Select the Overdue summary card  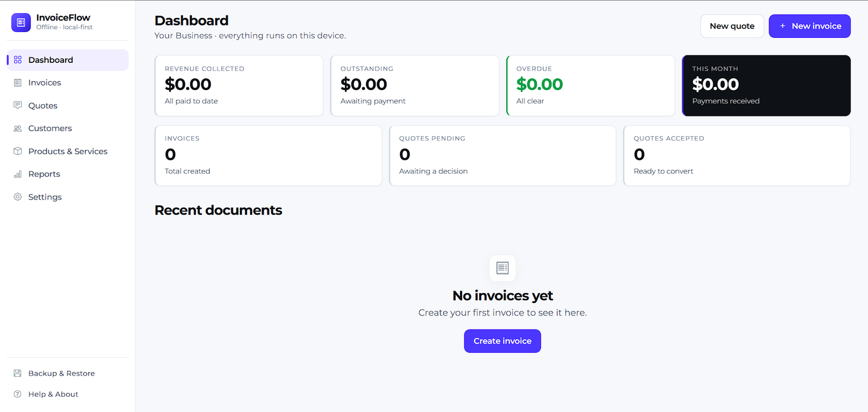(590, 86)
